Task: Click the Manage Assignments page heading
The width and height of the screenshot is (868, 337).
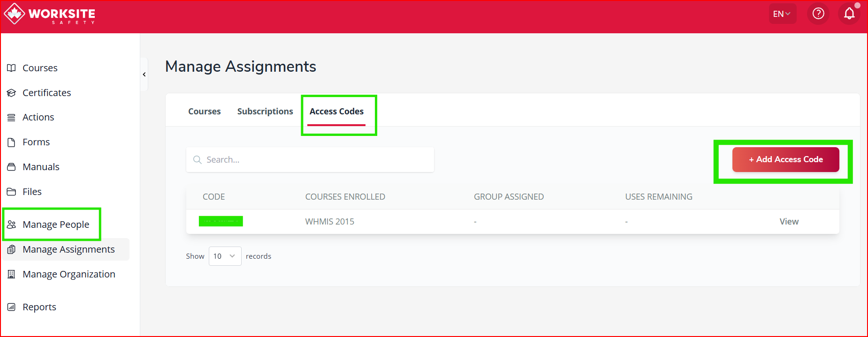Action: [x=241, y=67]
